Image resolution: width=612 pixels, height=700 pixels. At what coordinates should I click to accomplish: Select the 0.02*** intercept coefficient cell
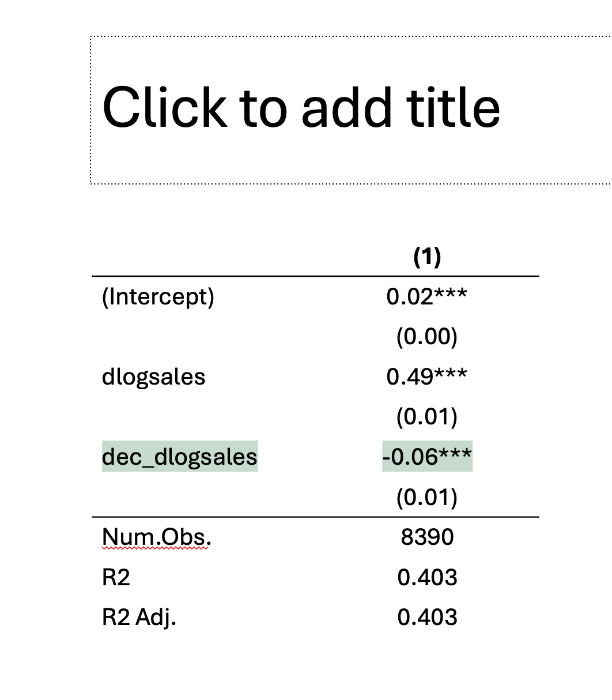tap(426, 297)
